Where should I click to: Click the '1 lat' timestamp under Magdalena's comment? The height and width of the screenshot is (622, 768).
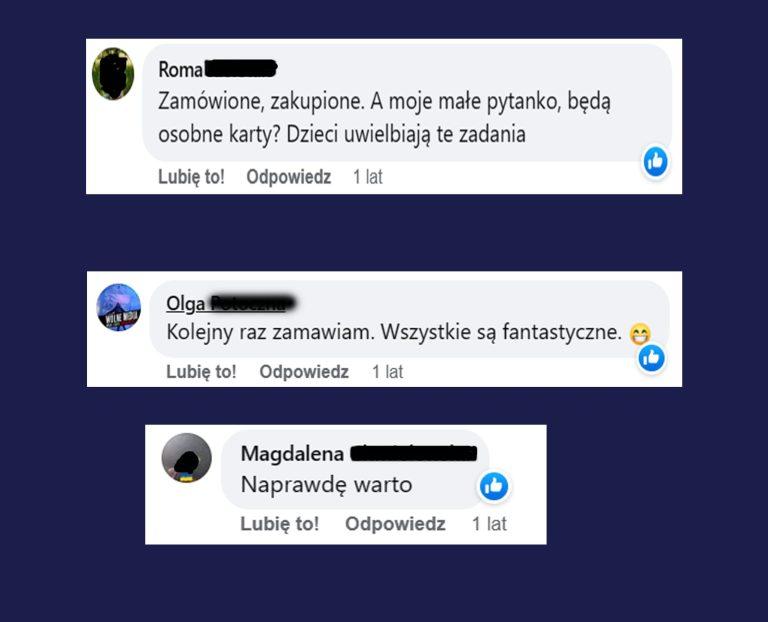point(489,524)
